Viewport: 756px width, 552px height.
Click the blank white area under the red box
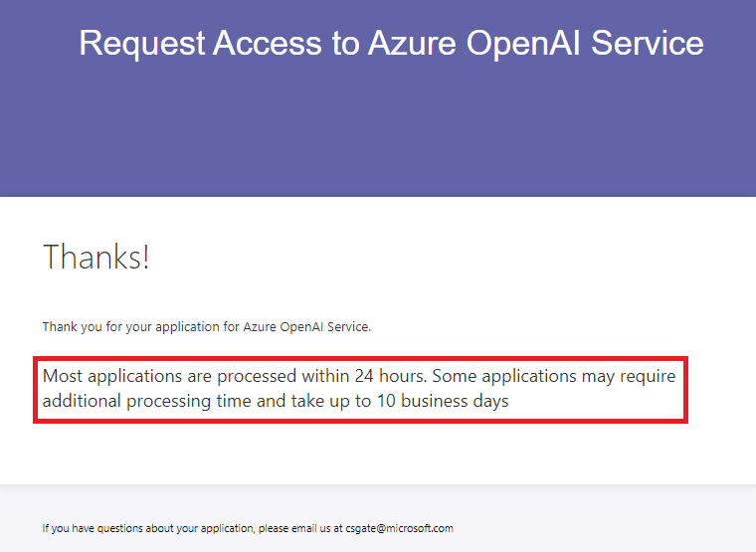pyautogui.click(x=378, y=454)
